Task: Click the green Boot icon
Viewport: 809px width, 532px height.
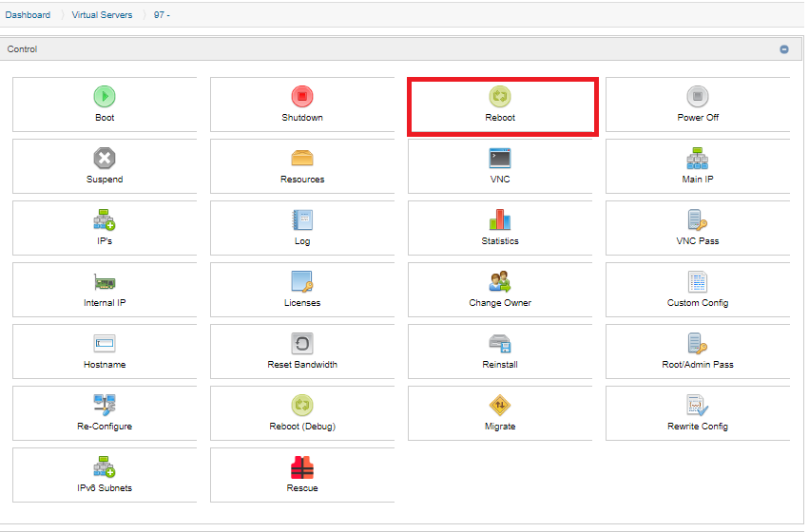Action: pyautogui.click(x=105, y=96)
